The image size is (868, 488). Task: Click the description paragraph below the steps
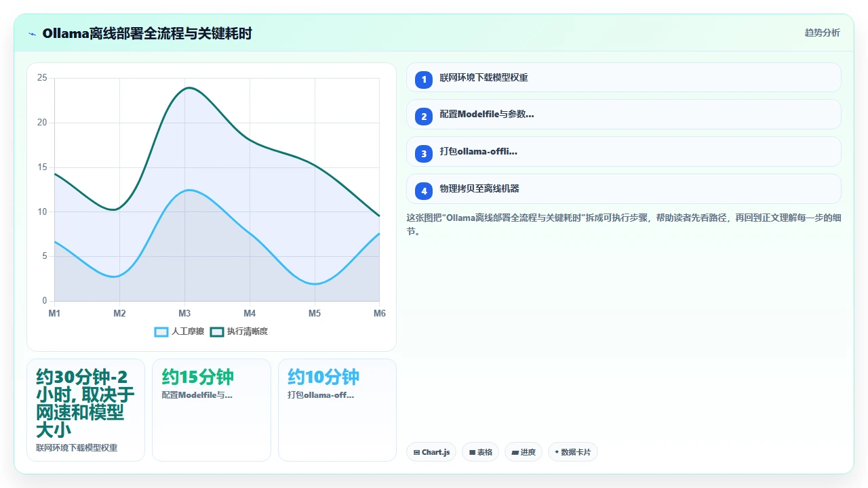pos(624,224)
